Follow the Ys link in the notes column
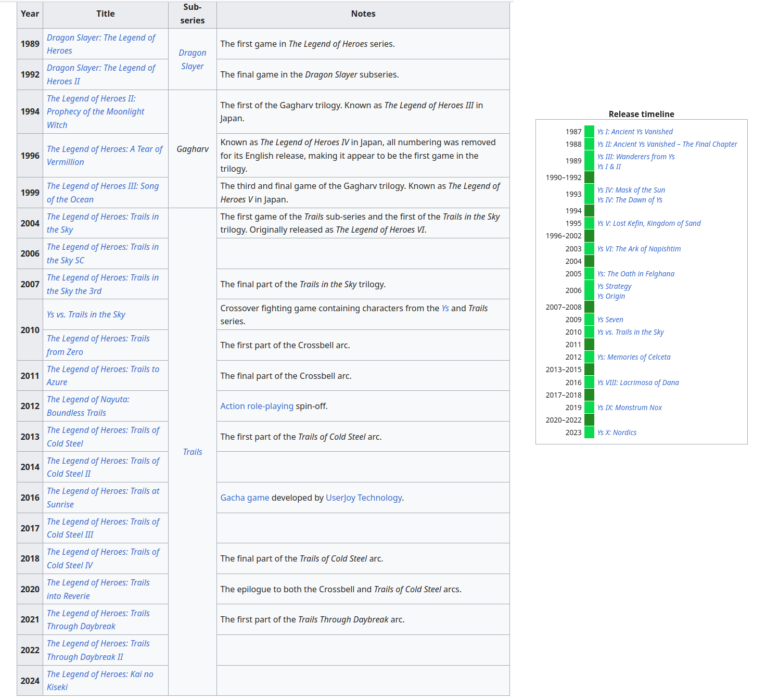The height and width of the screenshot is (700, 766). click(445, 308)
